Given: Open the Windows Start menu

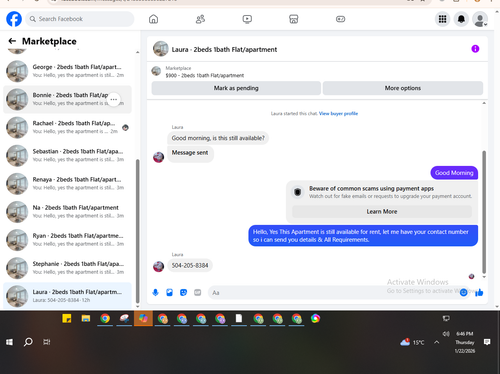Looking at the screenshot, I should point(9,342).
